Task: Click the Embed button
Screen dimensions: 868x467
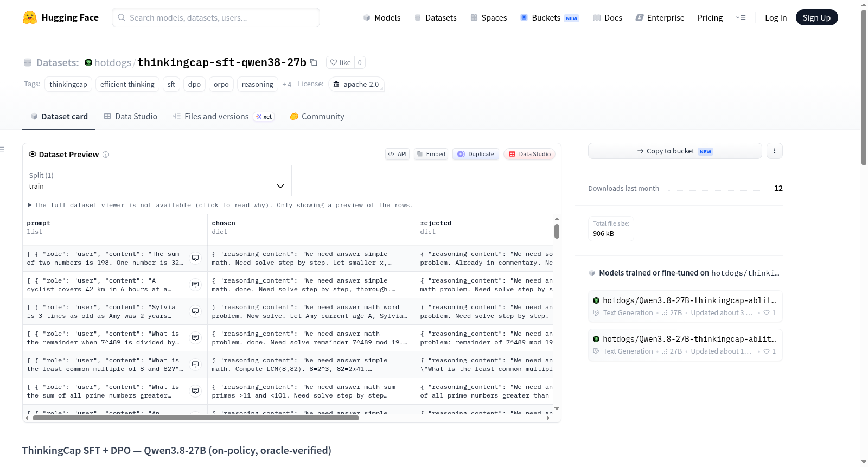Action: click(x=431, y=154)
